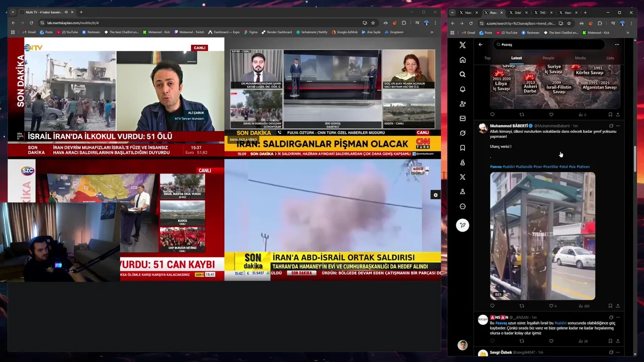
Task: Open tab search dropdown in Multi TV window
Action: click(x=13, y=12)
